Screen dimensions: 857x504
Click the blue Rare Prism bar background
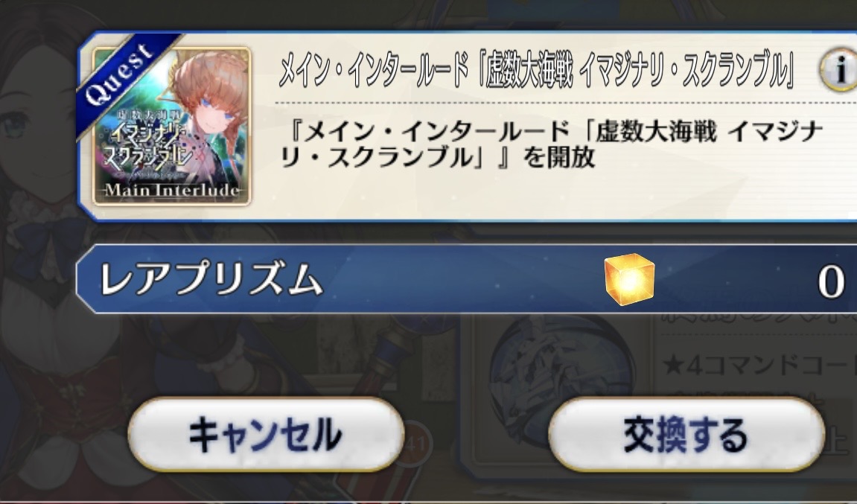(x=466, y=279)
